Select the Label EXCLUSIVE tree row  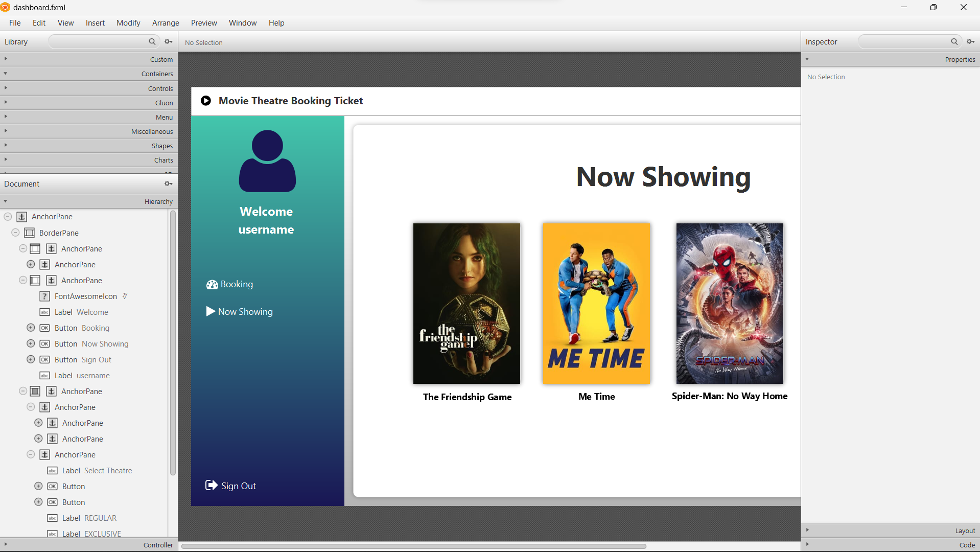(84, 534)
